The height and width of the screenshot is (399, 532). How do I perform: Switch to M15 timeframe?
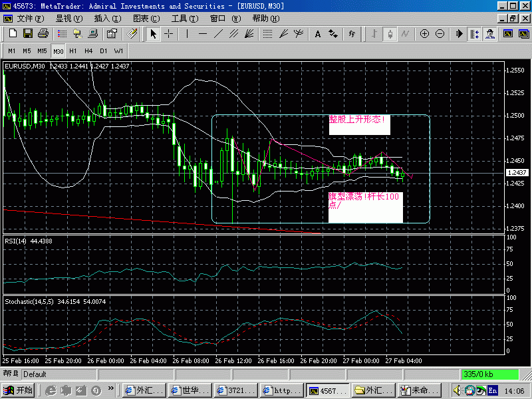[x=42, y=51]
